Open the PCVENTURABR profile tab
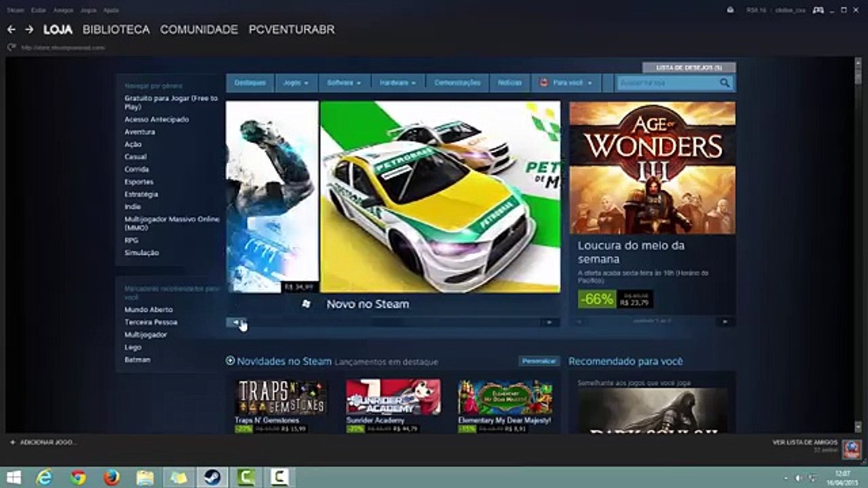 [x=292, y=30]
